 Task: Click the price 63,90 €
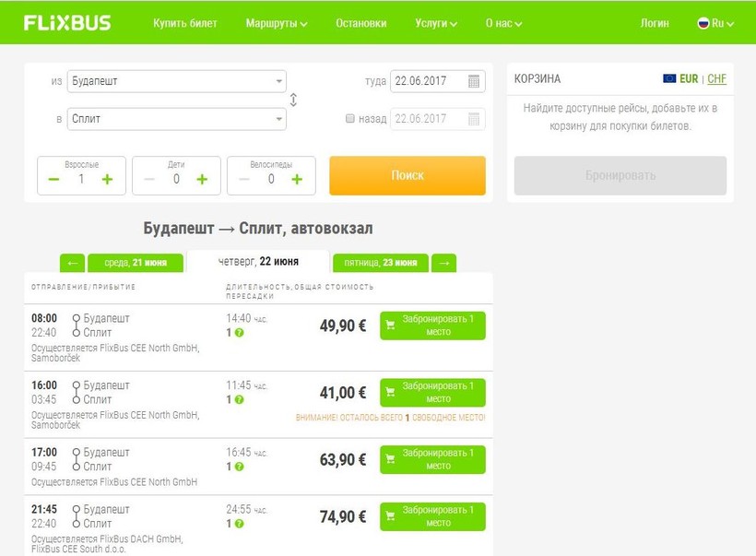pos(343,460)
